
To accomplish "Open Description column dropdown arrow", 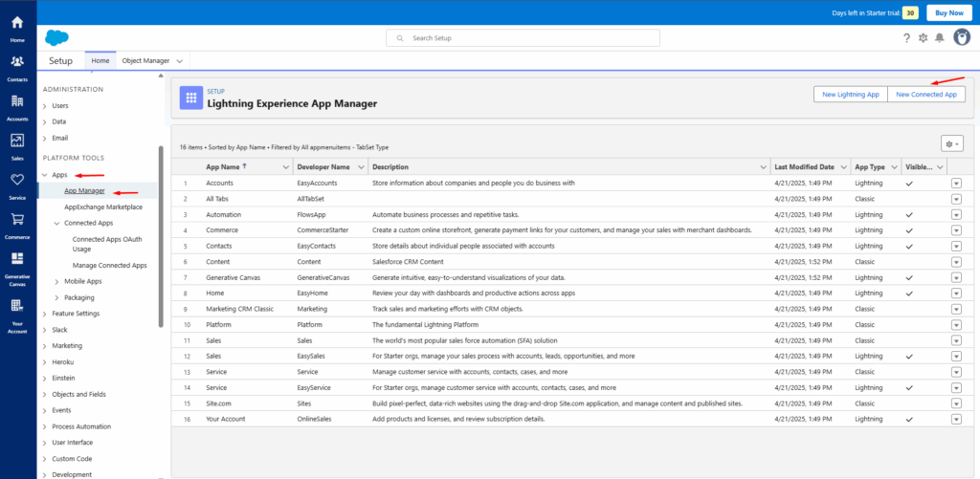I will (763, 167).
